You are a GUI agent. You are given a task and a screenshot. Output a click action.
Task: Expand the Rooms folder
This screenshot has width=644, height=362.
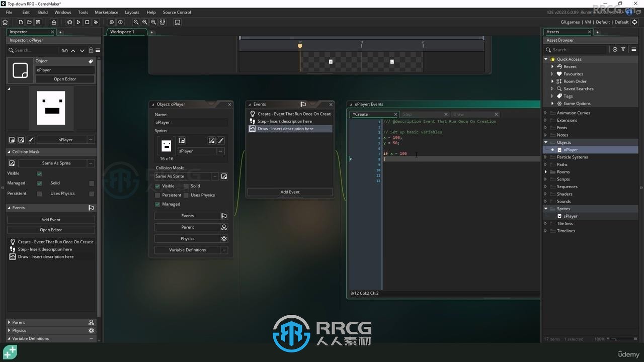click(x=546, y=172)
